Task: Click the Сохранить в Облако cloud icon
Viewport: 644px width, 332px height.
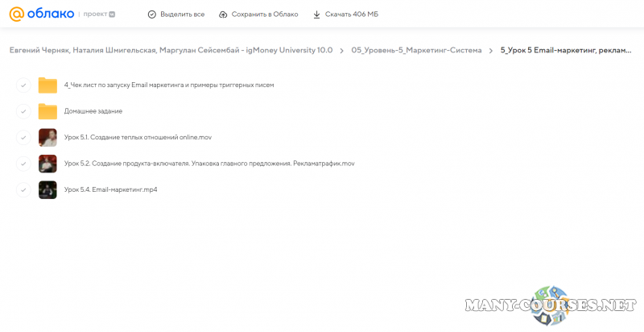Action: click(x=221, y=15)
